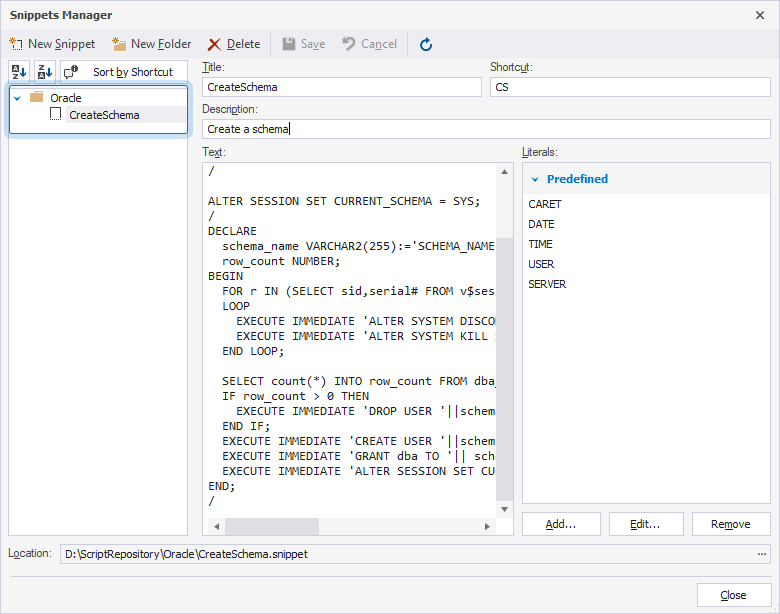Click the Save toolbar button
Screen dimensions: 780x614
coord(304,44)
